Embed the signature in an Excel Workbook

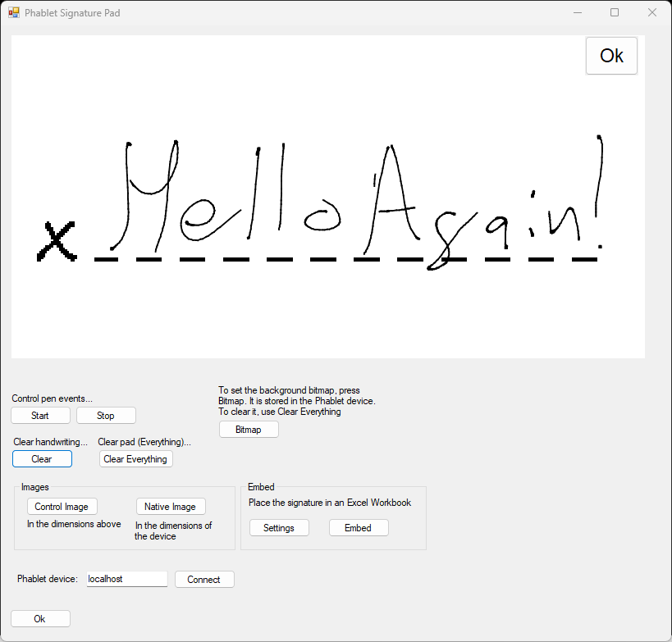coord(359,528)
